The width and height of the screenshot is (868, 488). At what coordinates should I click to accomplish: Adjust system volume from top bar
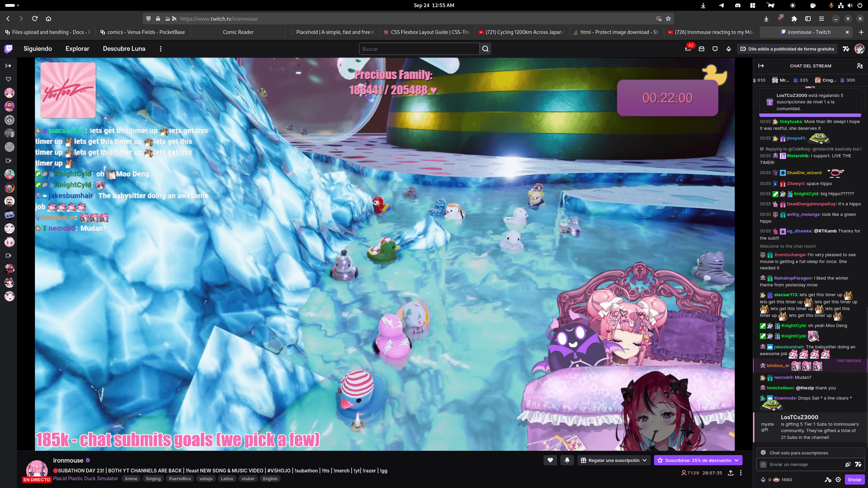click(x=850, y=5)
